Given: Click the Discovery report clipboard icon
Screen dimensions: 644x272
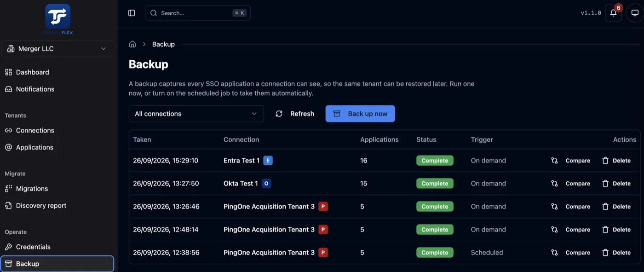Looking at the screenshot, I should (x=8, y=206).
